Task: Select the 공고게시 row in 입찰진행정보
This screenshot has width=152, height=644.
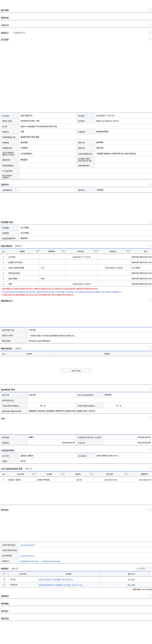Action: pos(76,257)
